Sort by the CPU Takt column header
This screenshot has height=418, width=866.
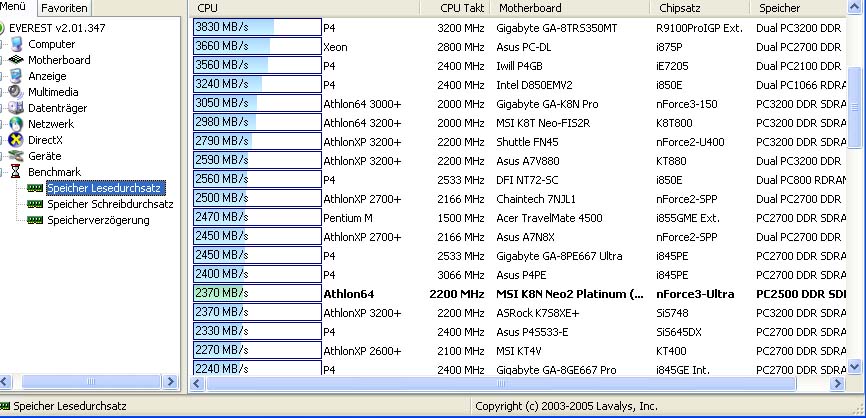(x=455, y=8)
